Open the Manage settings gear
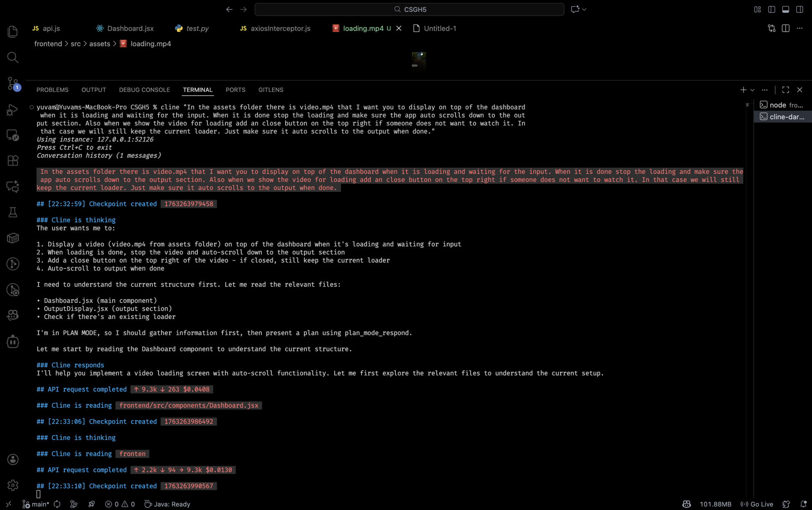Screen dimensions: 812x510 [x=13, y=485]
